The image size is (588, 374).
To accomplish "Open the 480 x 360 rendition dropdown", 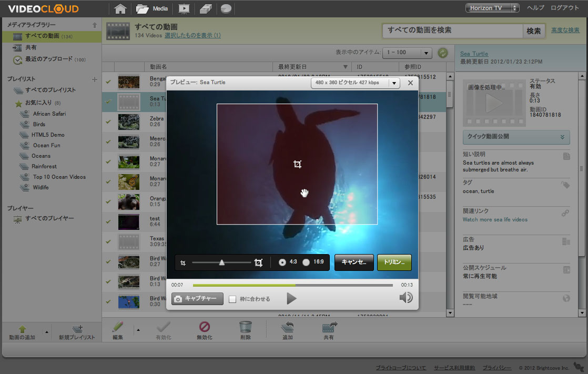I will pyautogui.click(x=355, y=83).
